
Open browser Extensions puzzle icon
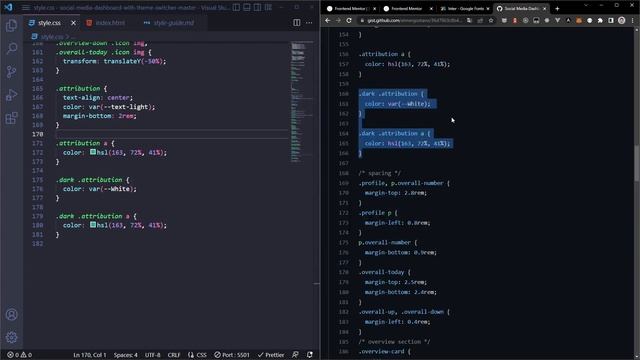click(600, 20)
